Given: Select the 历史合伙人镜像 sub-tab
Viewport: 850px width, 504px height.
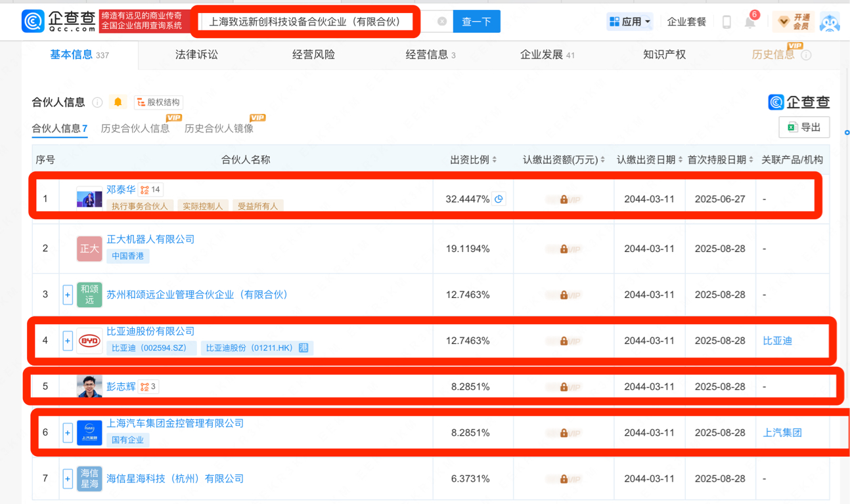Looking at the screenshot, I should pos(219,129).
